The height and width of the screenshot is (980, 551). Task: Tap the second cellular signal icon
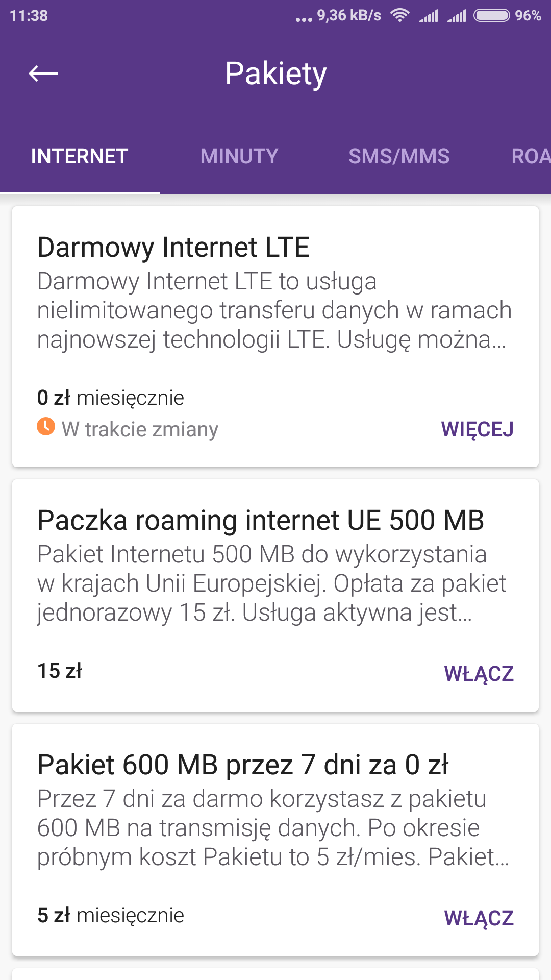pos(457,16)
